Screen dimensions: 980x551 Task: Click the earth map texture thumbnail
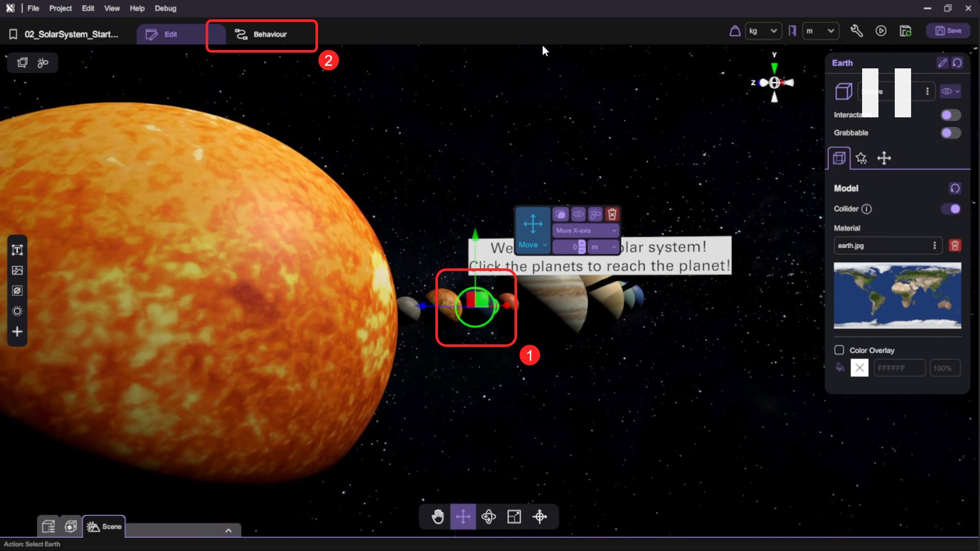point(897,295)
